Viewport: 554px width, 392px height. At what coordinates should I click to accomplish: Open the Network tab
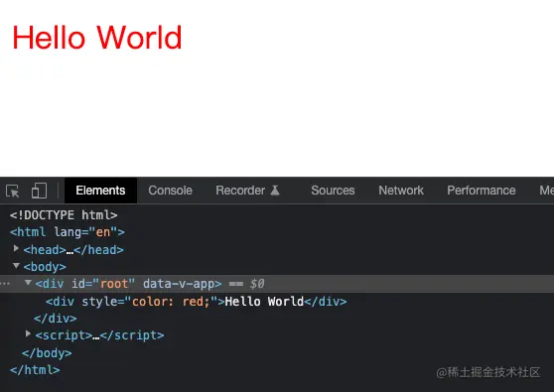[401, 191]
